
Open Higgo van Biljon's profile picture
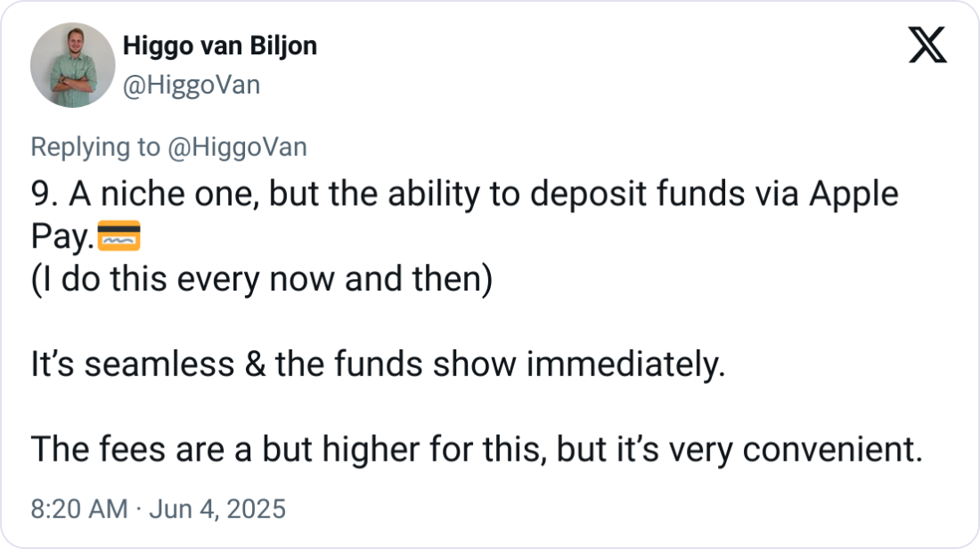point(70,66)
